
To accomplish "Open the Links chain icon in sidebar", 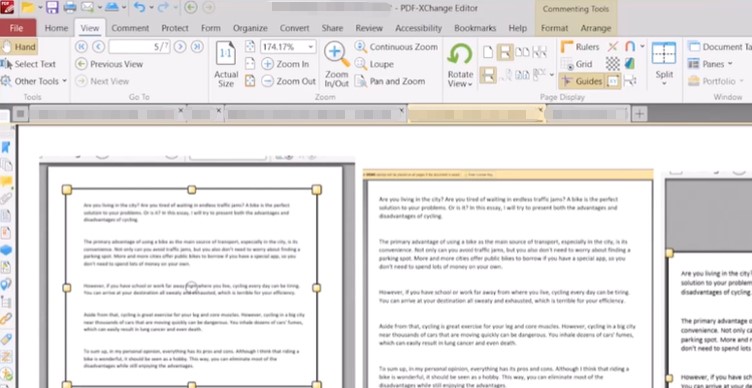I will [6, 319].
